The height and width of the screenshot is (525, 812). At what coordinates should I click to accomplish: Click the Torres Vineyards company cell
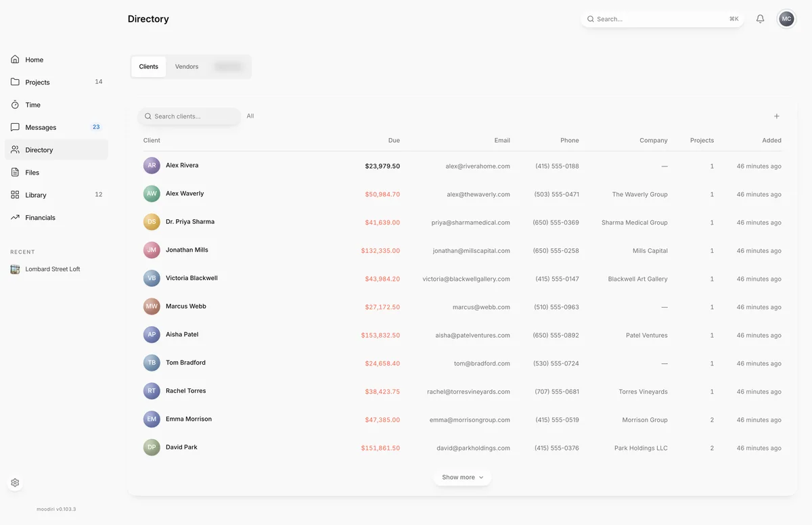pyautogui.click(x=643, y=392)
